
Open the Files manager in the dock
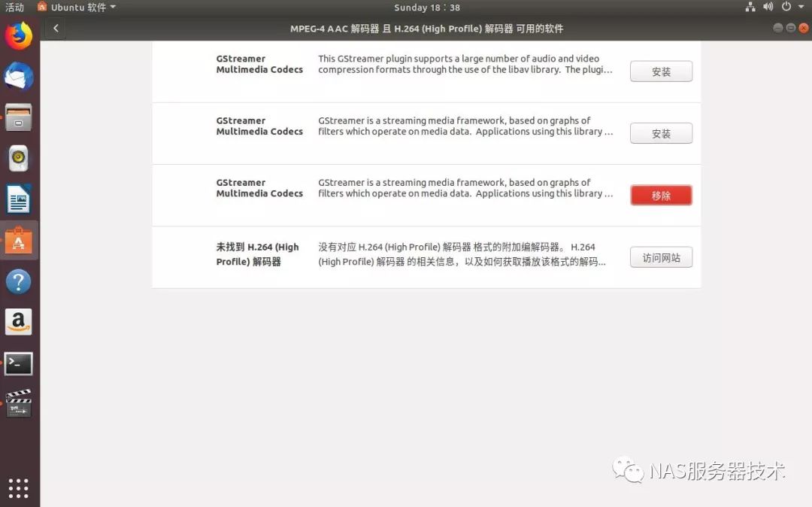pyautogui.click(x=19, y=117)
